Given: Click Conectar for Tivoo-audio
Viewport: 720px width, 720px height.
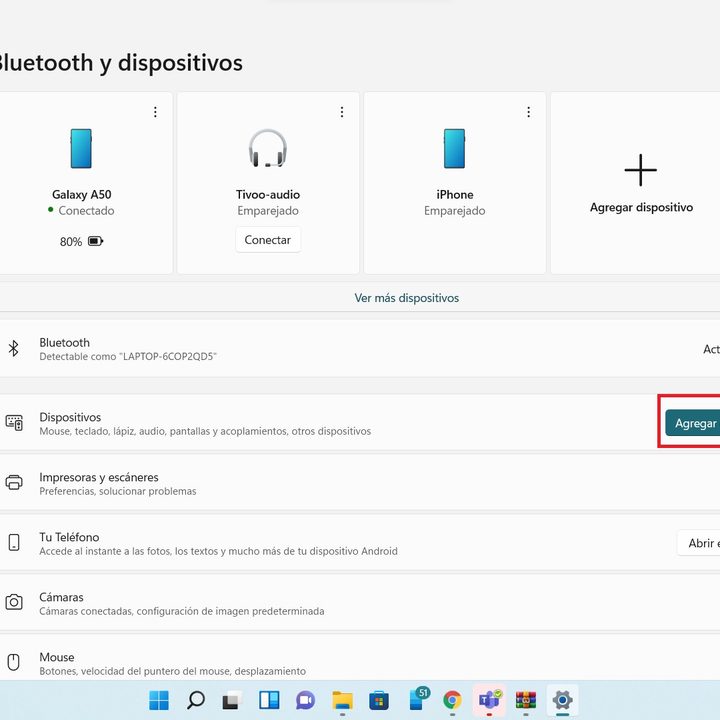Looking at the screenshot, I should 268,240.
